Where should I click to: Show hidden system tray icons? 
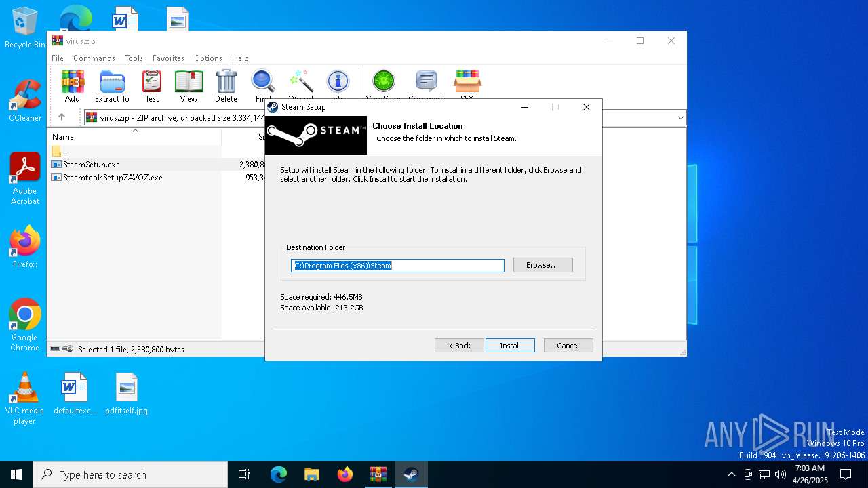click(x=731, y=474)
